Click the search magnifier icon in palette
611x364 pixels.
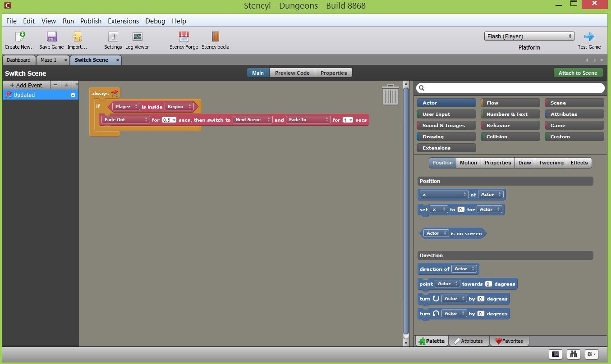pos(422,88)
